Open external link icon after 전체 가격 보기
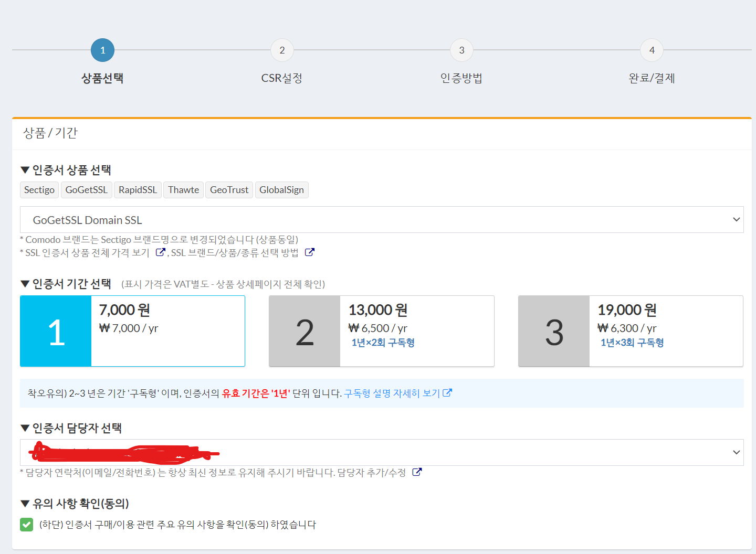 161,252
